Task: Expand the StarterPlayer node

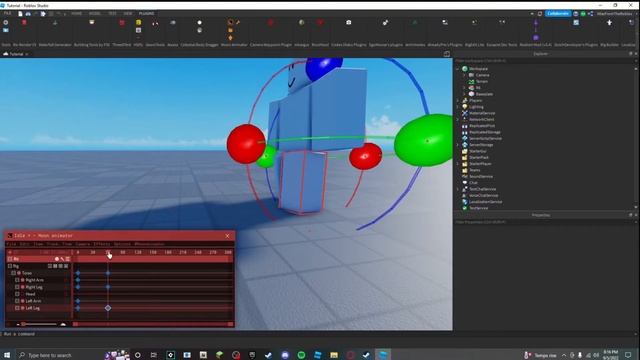Action: point(458,164)
